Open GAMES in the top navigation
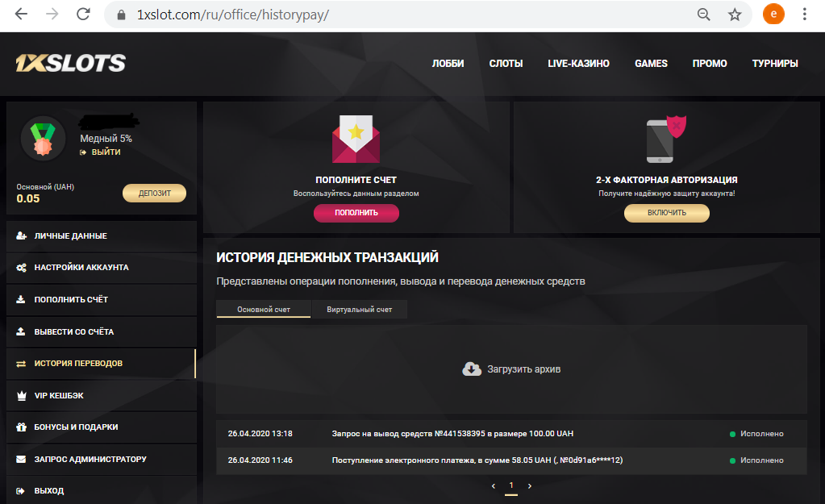This screenshot has height=504, width=825. pos(651,64)
